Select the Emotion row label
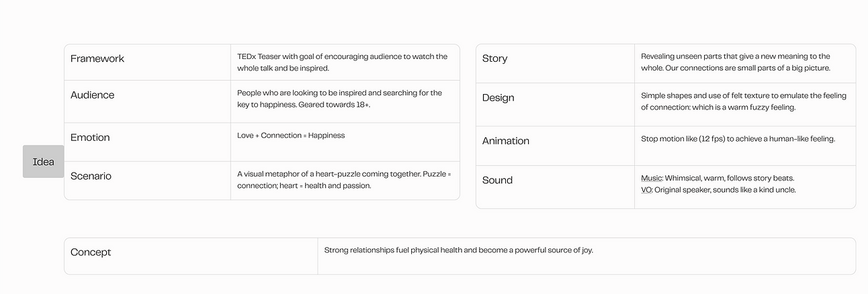The image size is (868, 294). coord(90,138)
